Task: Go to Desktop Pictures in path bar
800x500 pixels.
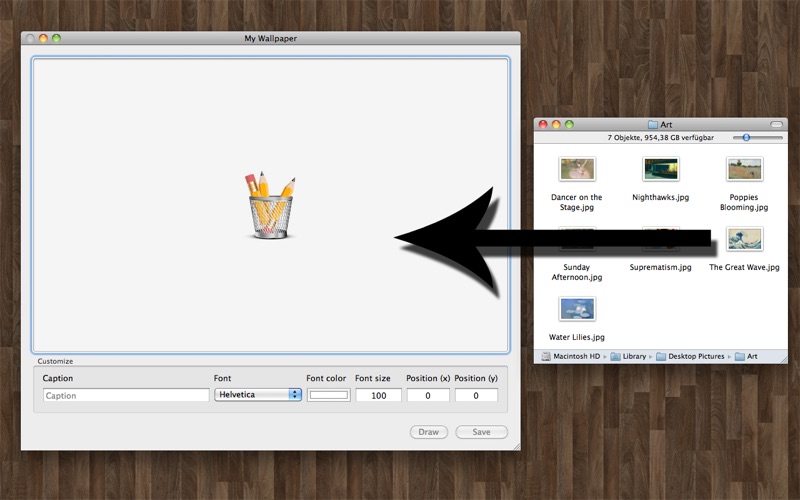Action: (x=690, y=356)
